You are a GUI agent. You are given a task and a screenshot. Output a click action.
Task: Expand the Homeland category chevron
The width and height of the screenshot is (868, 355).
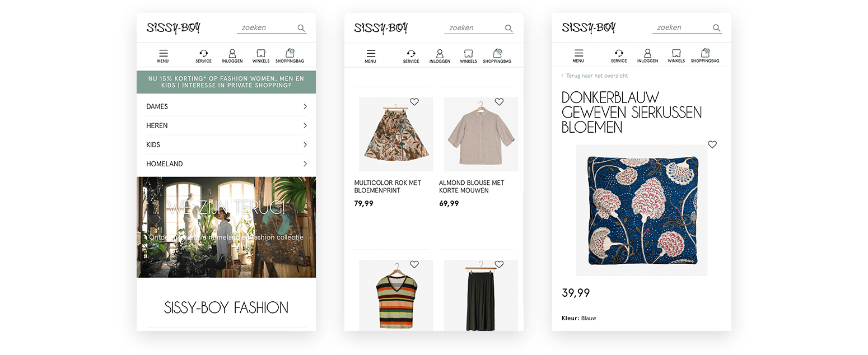pos(305,164)
